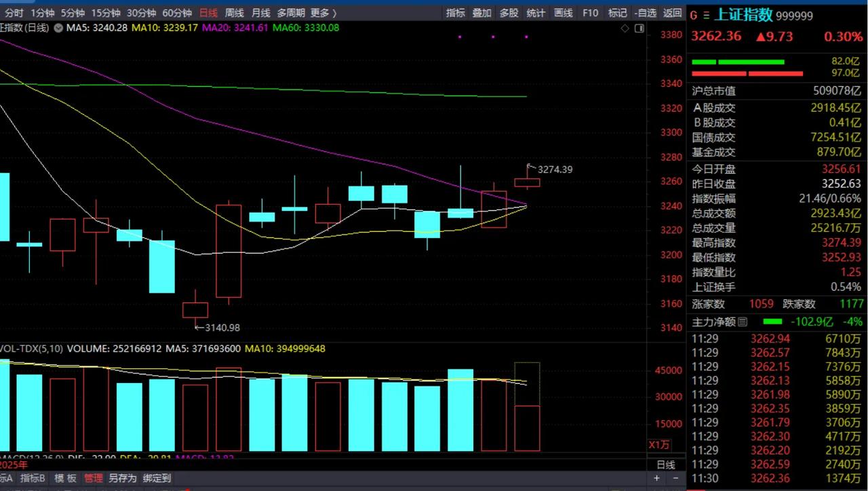Click the 最高指数 row

[776, 243]
